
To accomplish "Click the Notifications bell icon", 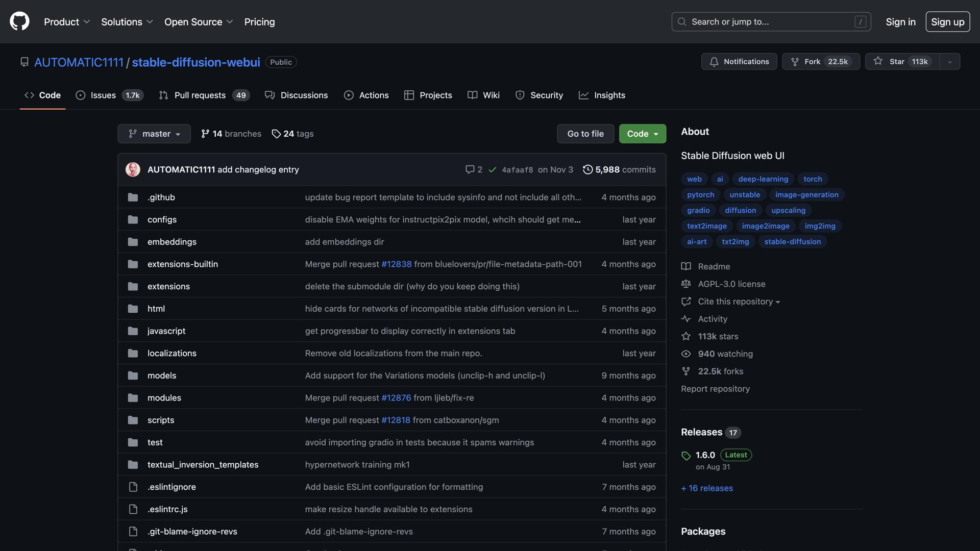I will [715, 61].
